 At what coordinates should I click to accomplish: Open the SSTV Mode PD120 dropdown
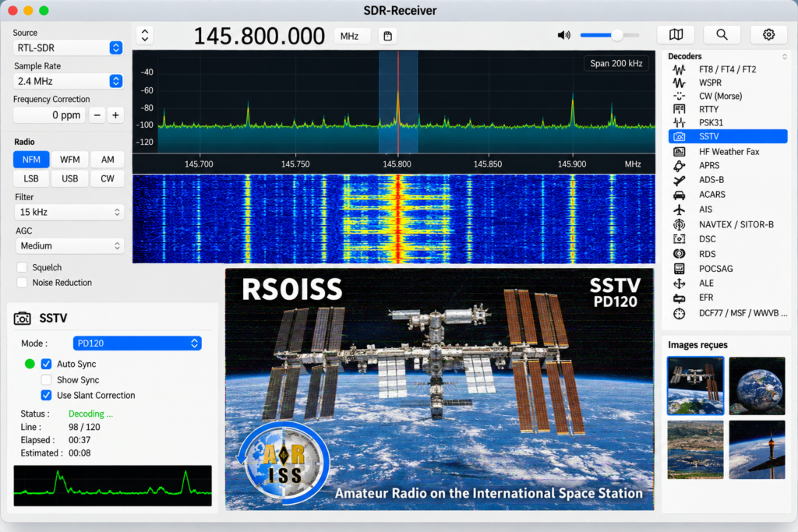click(x=137, y=344)
